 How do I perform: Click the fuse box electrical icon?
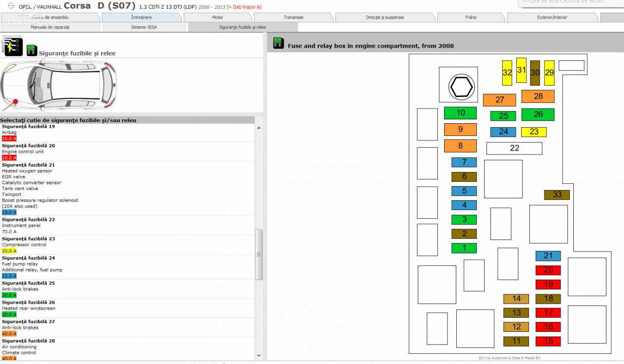pos(13,46)
